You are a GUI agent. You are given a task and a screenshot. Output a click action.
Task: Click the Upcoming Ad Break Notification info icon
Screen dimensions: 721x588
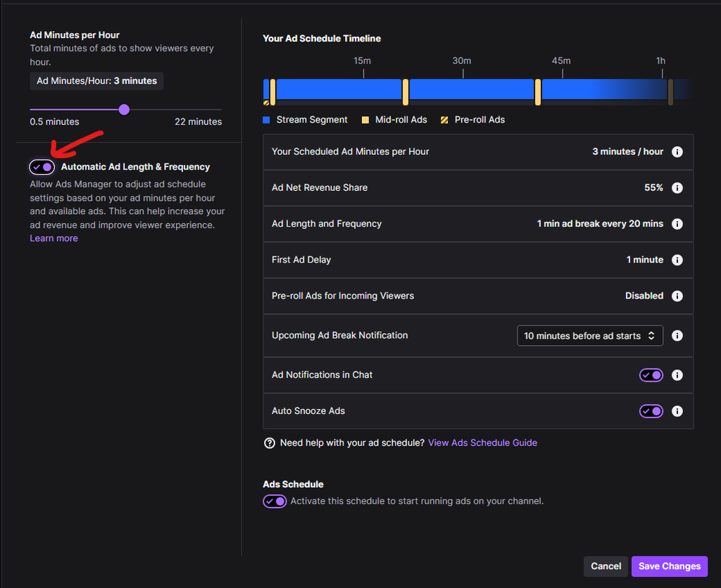[677, 335]
